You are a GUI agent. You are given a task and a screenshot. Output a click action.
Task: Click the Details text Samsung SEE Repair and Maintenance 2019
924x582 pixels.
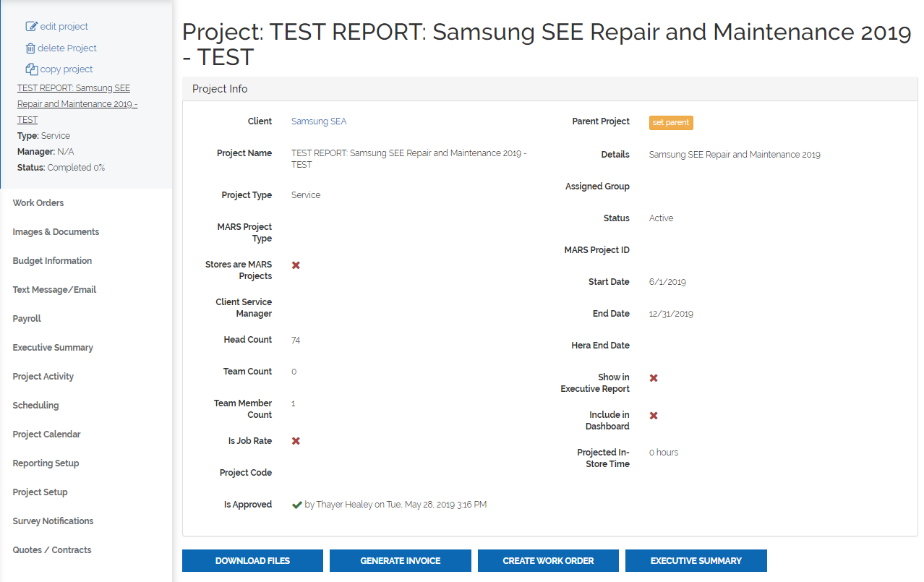[x=735, y=155]
